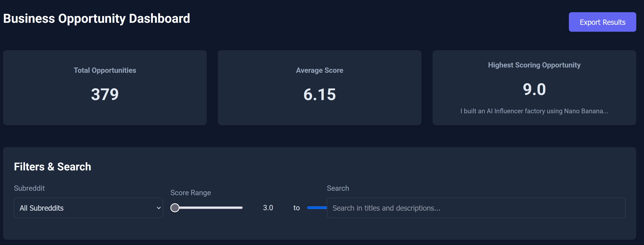Click the 379 total opportunities number
Viewport: 644px width, 245px height.
(x=105, y=94)
